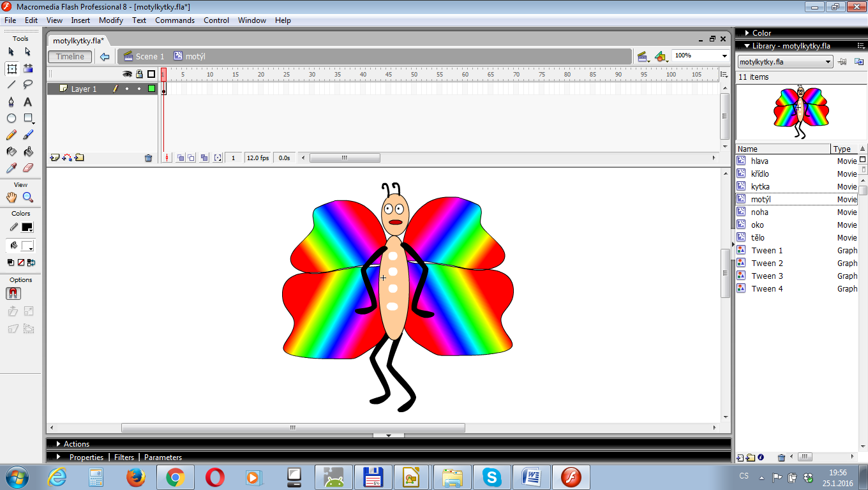Toggle Edit Multiple Frames button

pos(204,158)
